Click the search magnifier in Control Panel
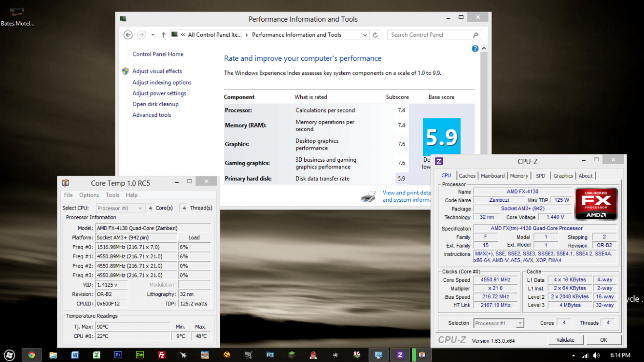 [x=475, y=35]
